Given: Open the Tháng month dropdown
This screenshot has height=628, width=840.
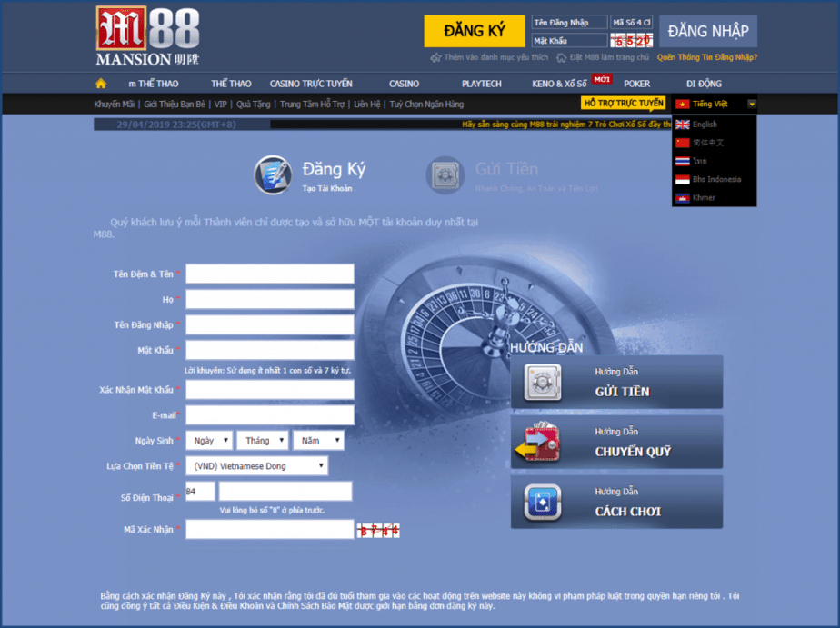Looking at the screenshot, I should (263, 441).
